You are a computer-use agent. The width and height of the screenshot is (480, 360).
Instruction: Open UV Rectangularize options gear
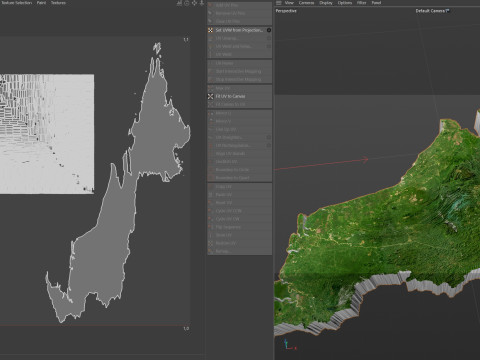pyautogui.click(x=269, y=146)
